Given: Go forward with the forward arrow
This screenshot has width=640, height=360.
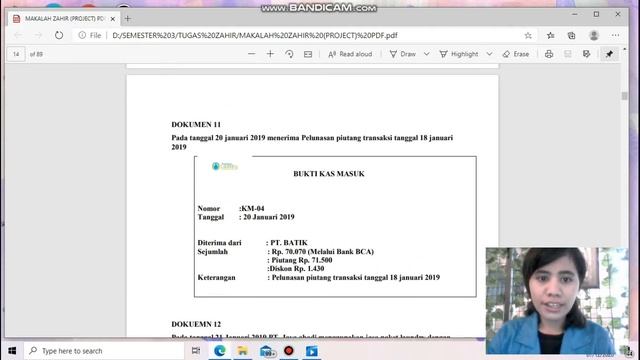Looking at the screenshot, I should 38,35.
